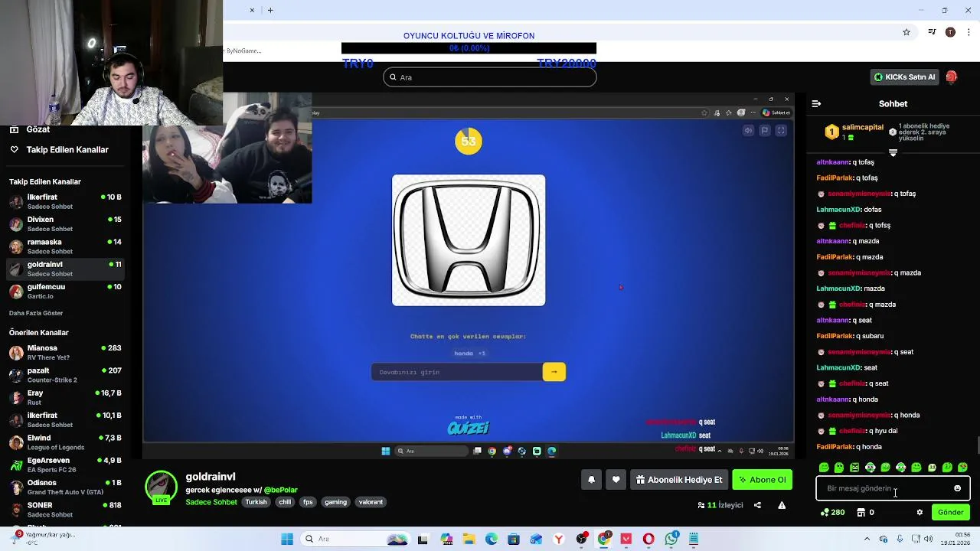
Task: Show hidden system tray icons chevron
Action: (x=867, y=539)
